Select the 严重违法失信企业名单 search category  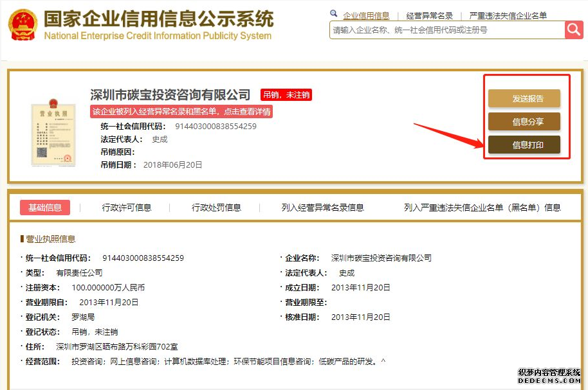pos(508,15)
